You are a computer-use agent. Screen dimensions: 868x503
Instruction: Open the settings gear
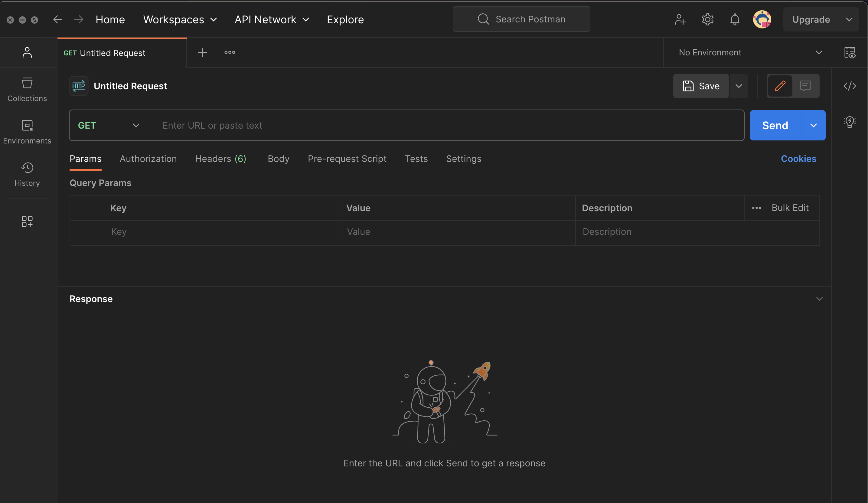707,19
